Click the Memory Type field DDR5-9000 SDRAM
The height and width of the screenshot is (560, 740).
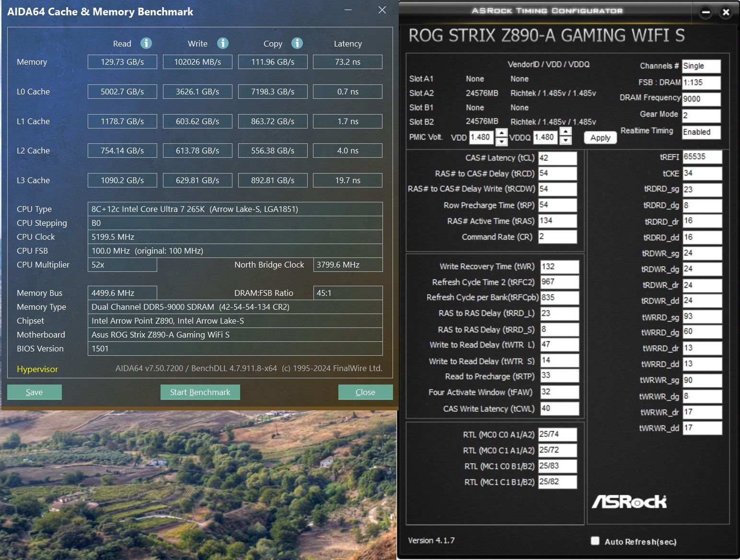(235, 307)
